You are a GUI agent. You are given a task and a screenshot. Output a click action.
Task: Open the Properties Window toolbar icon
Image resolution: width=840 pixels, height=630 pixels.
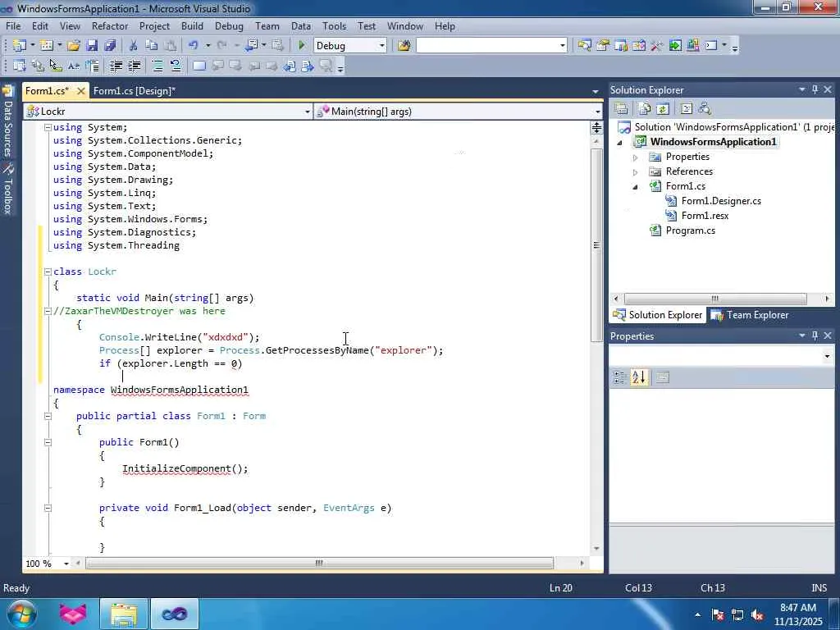603,46
